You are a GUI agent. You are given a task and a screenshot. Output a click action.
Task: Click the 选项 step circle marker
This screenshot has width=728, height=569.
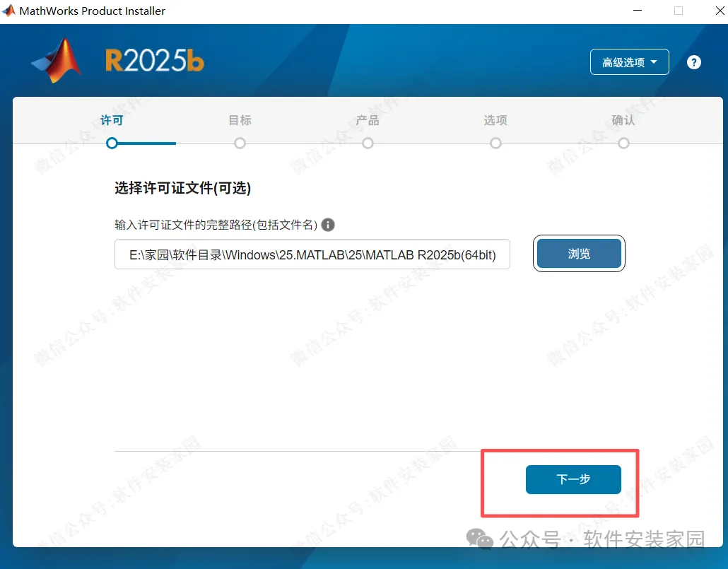pos(496,143)
